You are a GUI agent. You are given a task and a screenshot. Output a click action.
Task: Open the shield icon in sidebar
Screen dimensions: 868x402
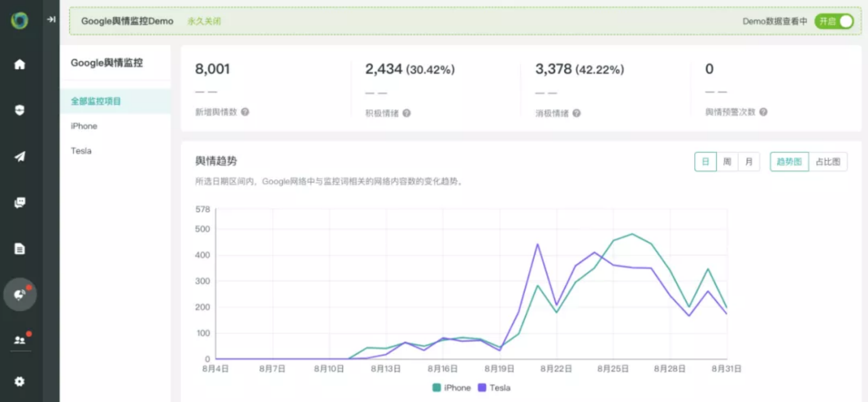click(x=20, y=110)
